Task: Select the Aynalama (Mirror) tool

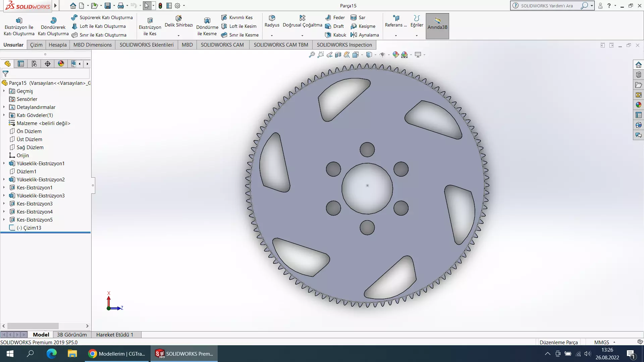Action: coord(365,35)
